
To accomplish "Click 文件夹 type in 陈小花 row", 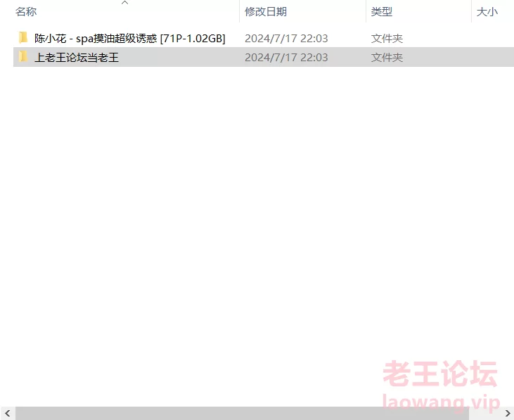I will pos(387,39).
